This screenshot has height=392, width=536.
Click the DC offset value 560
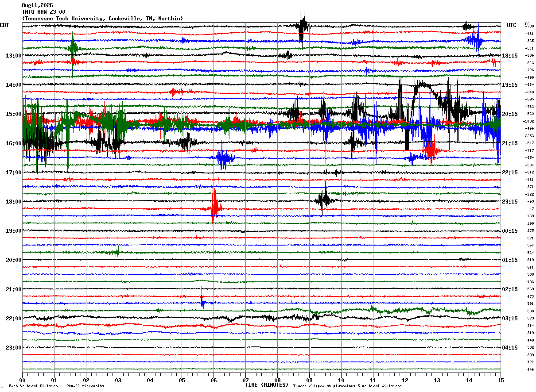531,245
